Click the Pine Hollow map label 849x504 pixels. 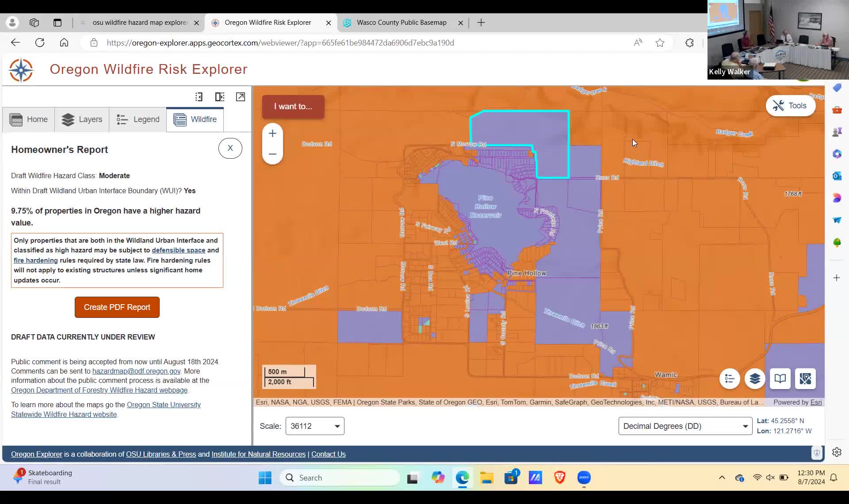point(527,273)
